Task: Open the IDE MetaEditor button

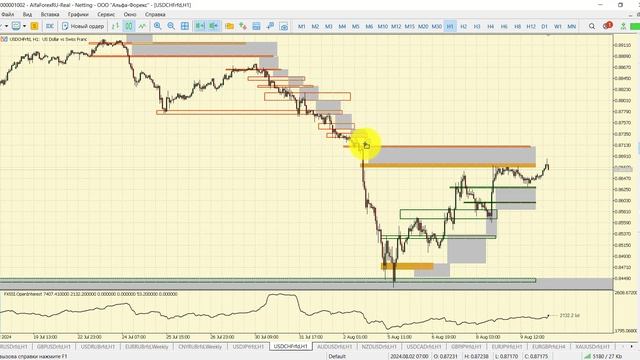Action: click(50, 26)
